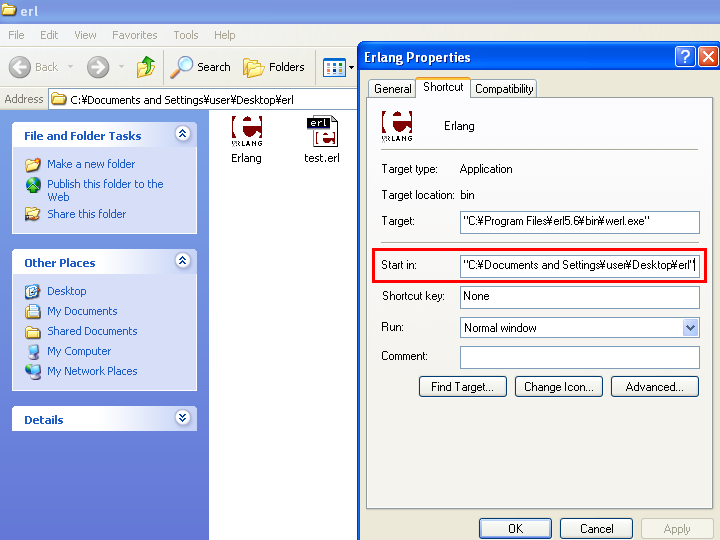
Task: Click the Erlang icon in Properties dialog
Action: tap(397, 126)
